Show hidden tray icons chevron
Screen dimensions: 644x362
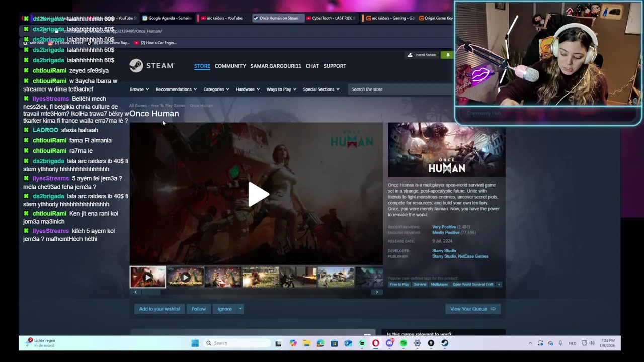530,343
